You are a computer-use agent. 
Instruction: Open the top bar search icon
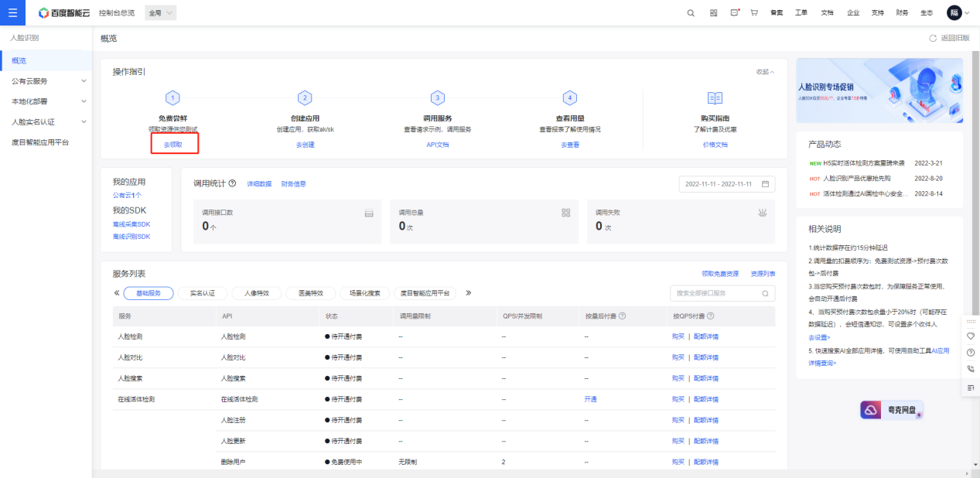click(691, 13)
